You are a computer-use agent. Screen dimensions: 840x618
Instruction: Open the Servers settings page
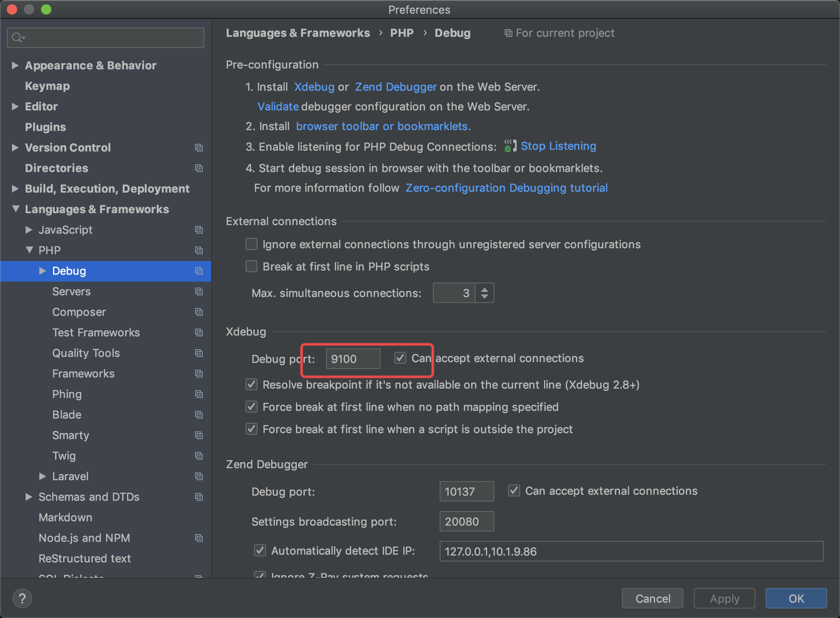pyautogui.click(x=71, y=291)
